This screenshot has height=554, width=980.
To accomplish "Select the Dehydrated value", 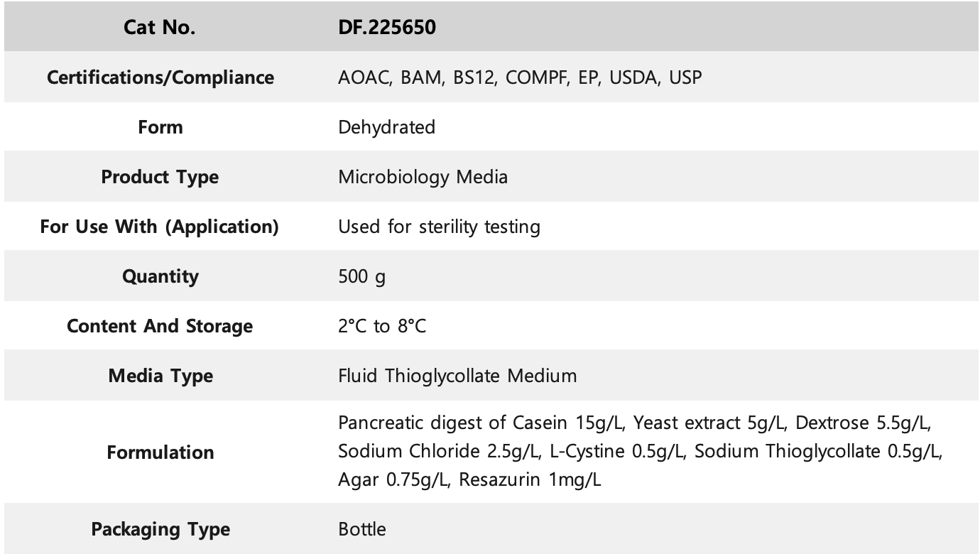I will coord(387,127).
